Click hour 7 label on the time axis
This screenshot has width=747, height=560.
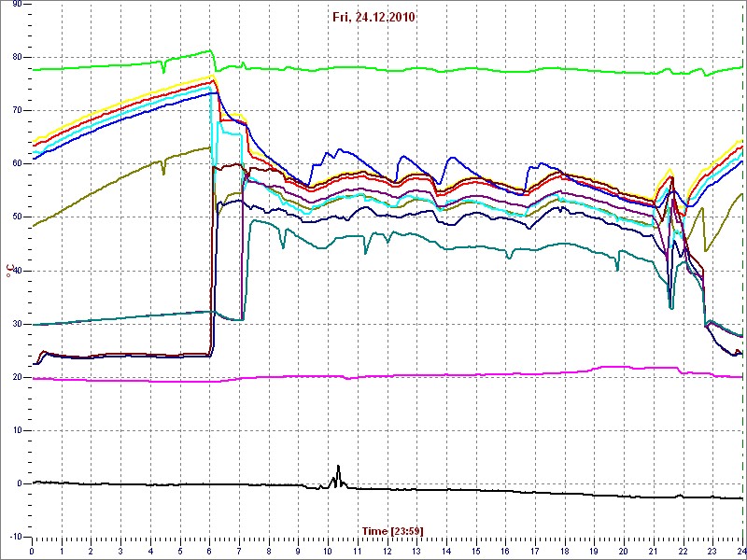(x=239, y=551)
